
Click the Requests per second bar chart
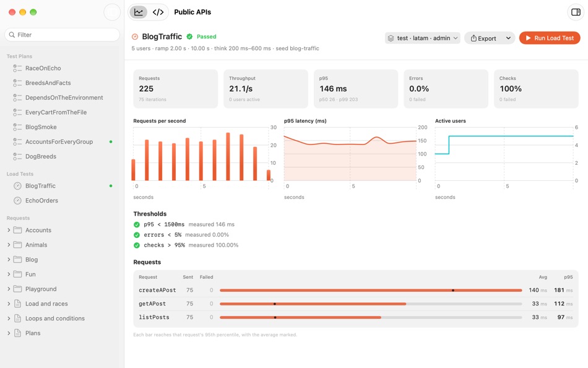[201, 154]
